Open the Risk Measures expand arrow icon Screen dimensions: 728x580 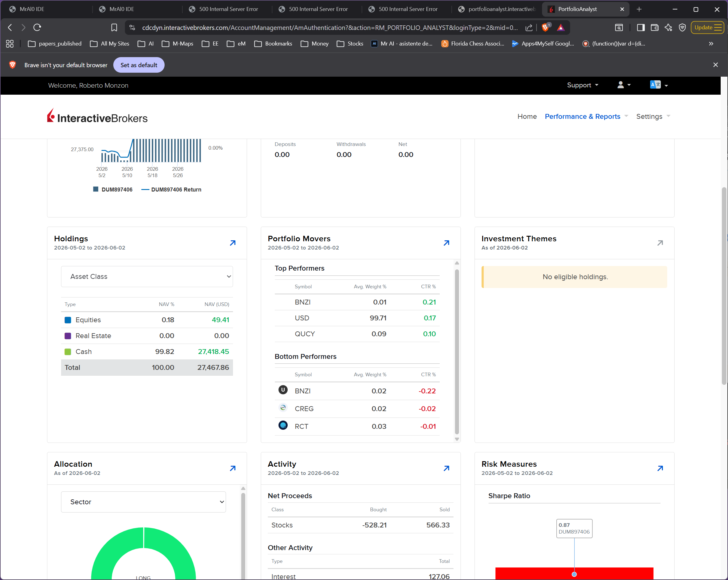pos(660,468)
